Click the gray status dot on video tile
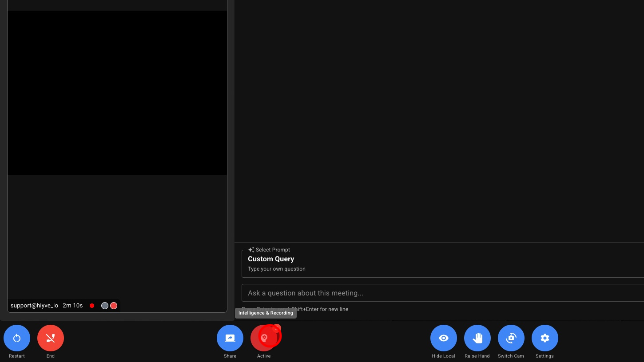The image size is (644, 362). point(105,306)
